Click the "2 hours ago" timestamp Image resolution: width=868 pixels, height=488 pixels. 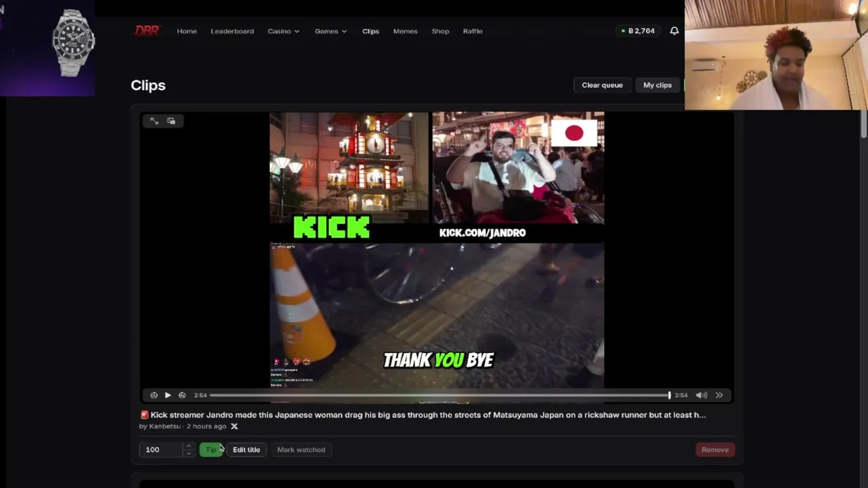[x=206, y=426]
